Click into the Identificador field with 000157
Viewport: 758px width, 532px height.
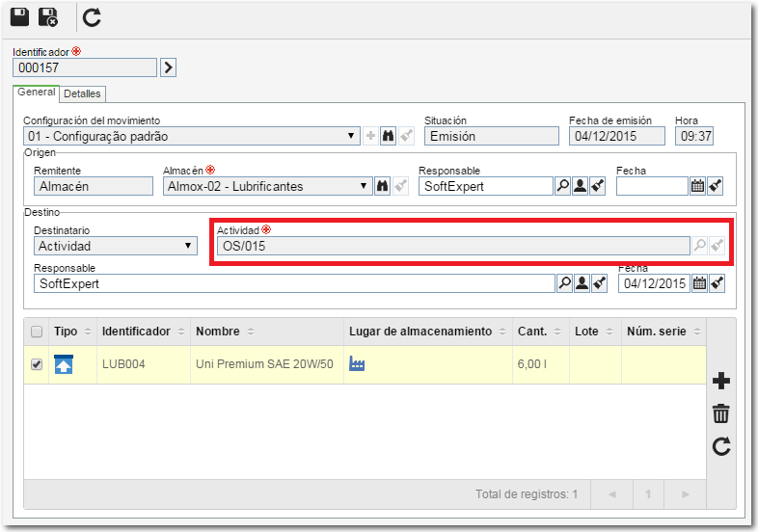click(85, 67)
